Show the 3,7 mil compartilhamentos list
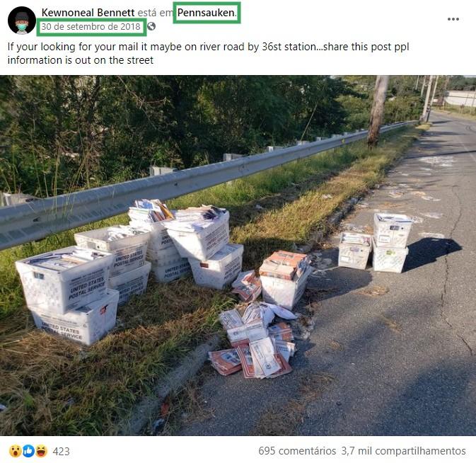 tap(403, 451)
